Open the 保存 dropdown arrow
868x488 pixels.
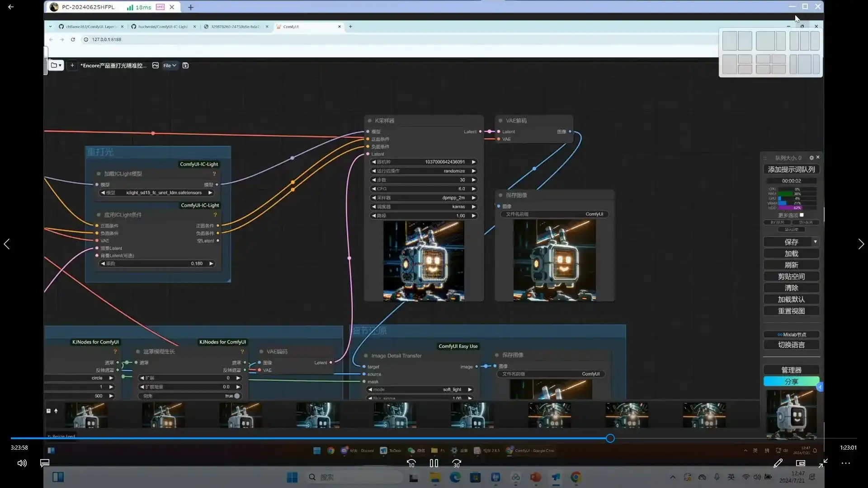point(815,242)
